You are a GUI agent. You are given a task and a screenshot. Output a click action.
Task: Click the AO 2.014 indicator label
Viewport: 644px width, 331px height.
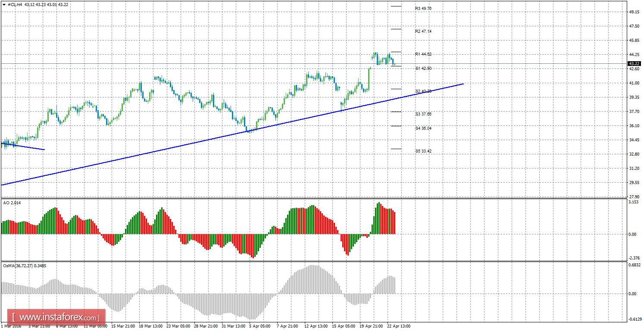click(x=11, y=203)
